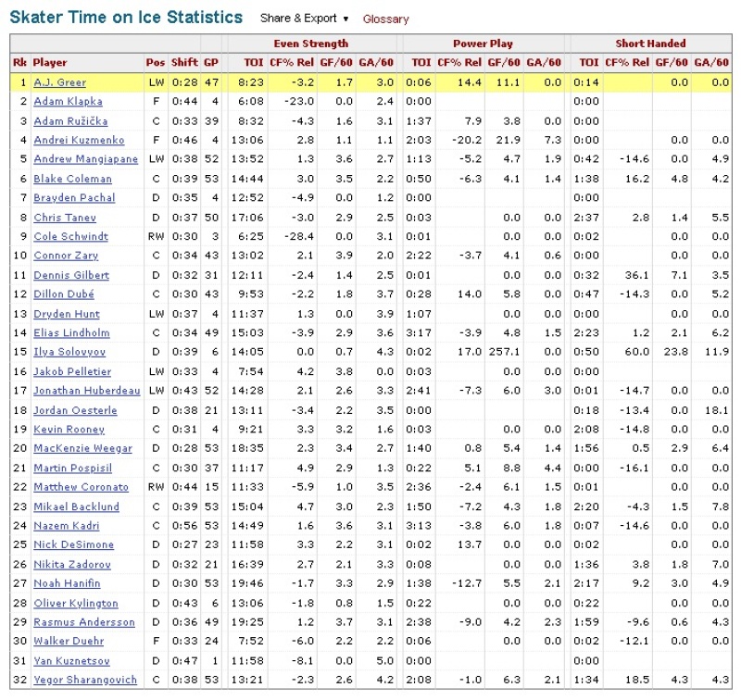Open Oliver Kylington player link

pos(76,603)
